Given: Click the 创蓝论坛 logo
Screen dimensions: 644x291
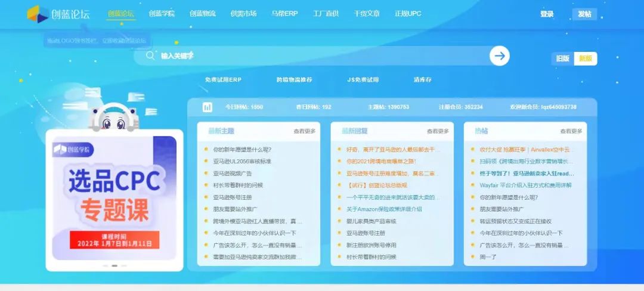Looking at the screenshot, I should pos(58,14).
